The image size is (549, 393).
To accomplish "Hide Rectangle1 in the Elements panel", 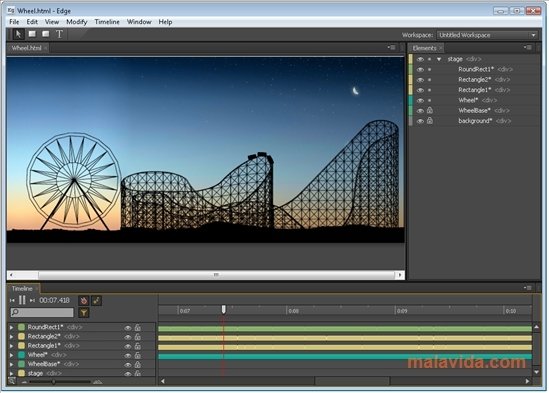I will tap(420, 90).
